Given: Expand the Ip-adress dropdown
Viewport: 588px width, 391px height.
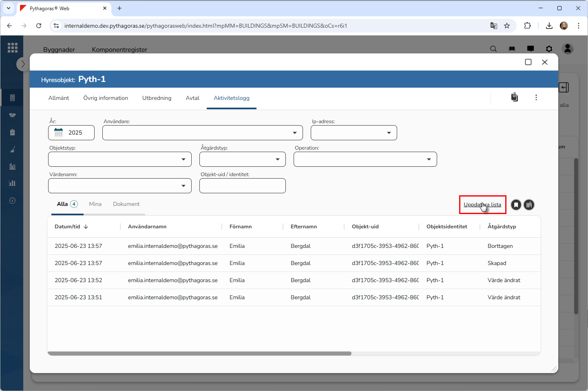Looking at the screenshot, I should pyautogui.click(x=354, y=133).
